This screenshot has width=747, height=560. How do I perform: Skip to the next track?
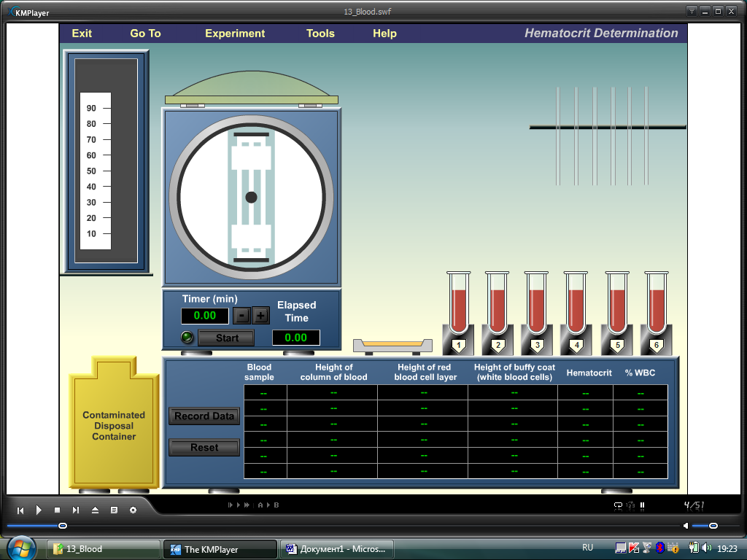pos(76,510)
